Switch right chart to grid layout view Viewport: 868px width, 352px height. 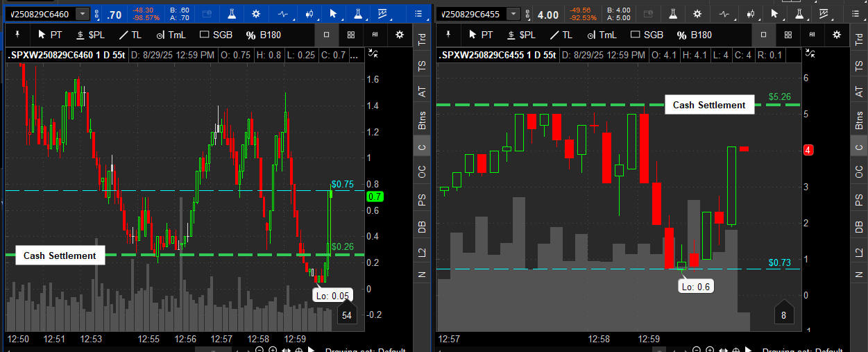click(x=788, y=35)
